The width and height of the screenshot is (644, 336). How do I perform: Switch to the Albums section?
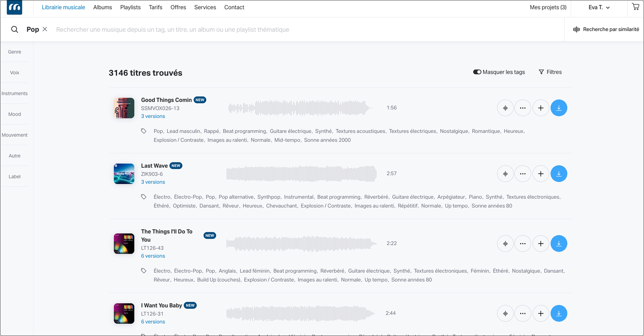pyautogui.click(x=102, y=7)
